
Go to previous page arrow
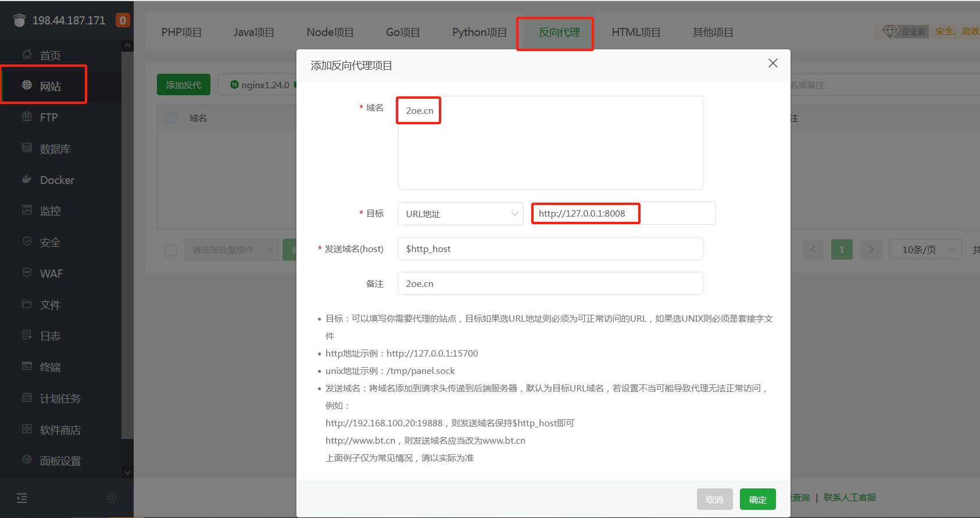pos(813,250)
